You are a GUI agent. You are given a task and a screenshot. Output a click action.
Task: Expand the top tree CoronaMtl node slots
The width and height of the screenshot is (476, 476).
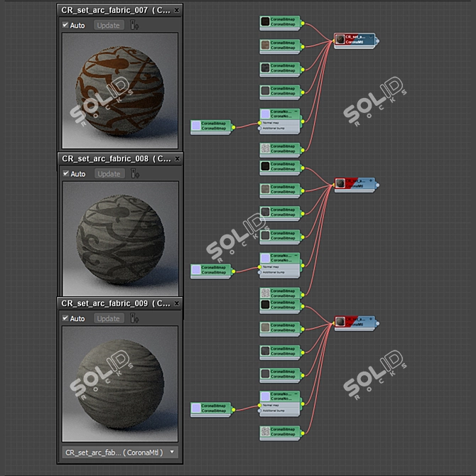pyautogui.click(x=371, y=37)
